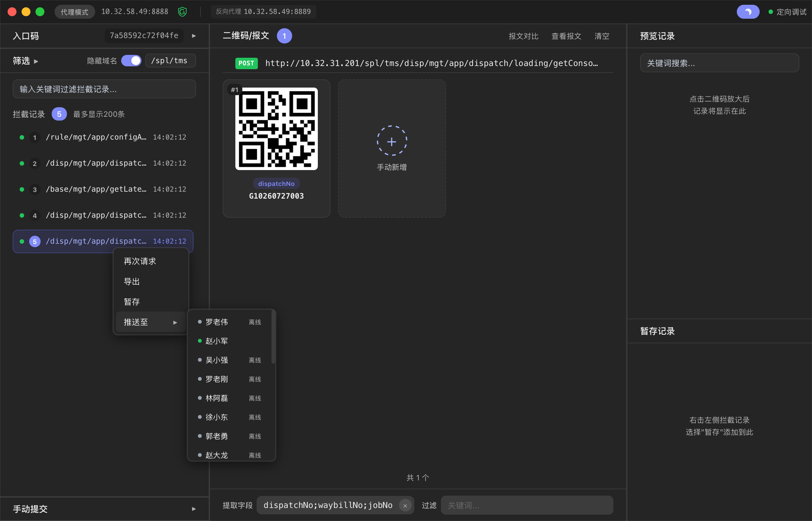Click the 拦截记录 count badge 5
This screenshot has width=812, height=521.
pyautogui.click(x=59, y=114)
